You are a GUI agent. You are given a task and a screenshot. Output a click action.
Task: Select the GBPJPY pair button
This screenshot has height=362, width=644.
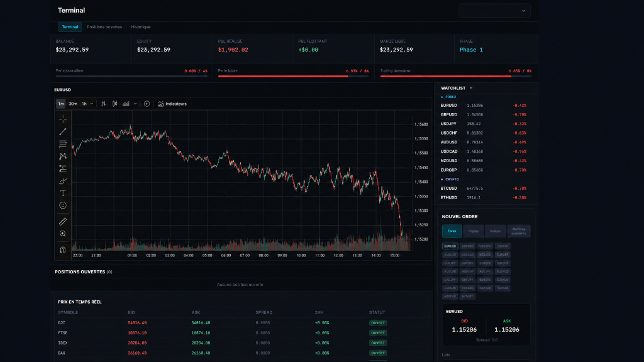click(467, 263)
